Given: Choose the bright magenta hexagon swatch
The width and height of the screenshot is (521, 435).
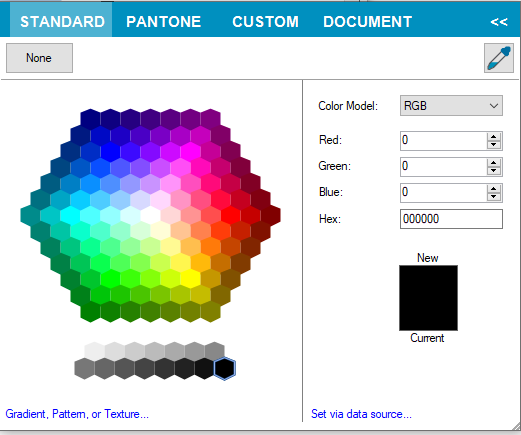Looking at the screenshot, I should (x=190, y=151).
